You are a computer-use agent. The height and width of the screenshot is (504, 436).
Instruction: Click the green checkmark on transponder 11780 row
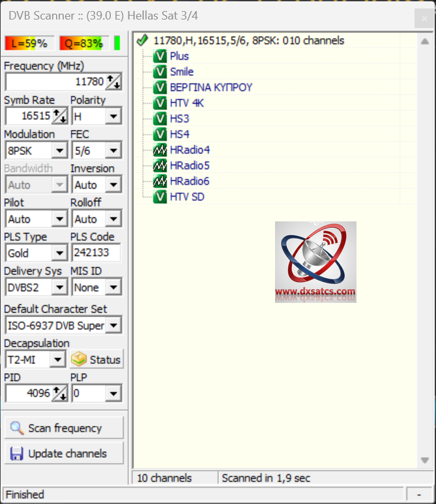coord(143,40)
